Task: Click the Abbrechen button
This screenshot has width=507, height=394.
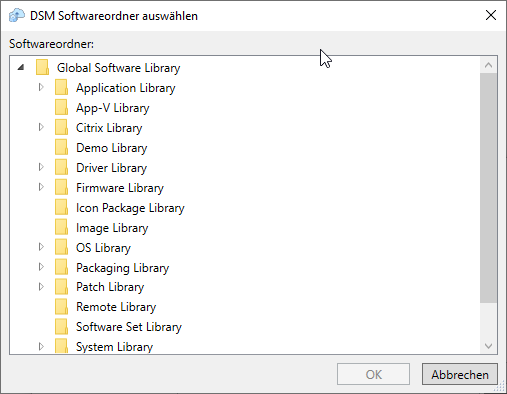Action: coord(460,374)
